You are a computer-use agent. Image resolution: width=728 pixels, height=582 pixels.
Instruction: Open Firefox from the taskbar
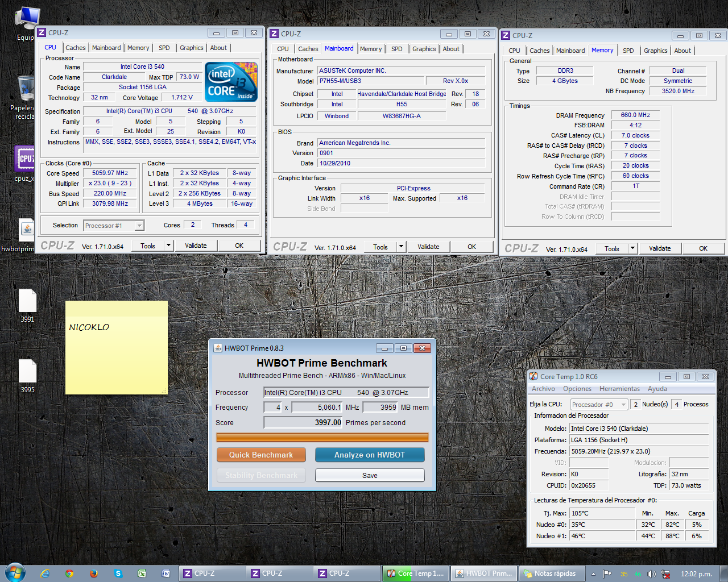click(x=94, y=573)
